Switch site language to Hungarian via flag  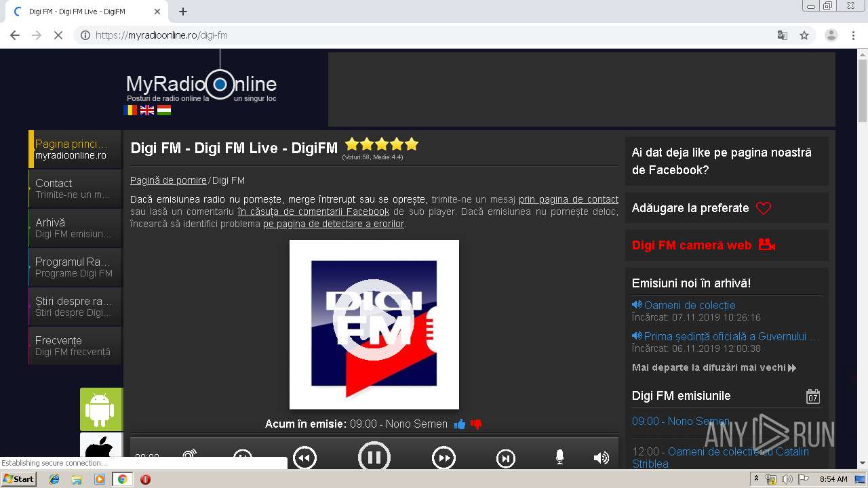(164, 110)
